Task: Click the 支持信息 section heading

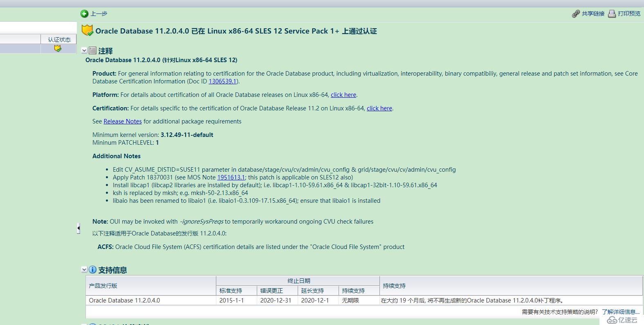Action: 112,270
